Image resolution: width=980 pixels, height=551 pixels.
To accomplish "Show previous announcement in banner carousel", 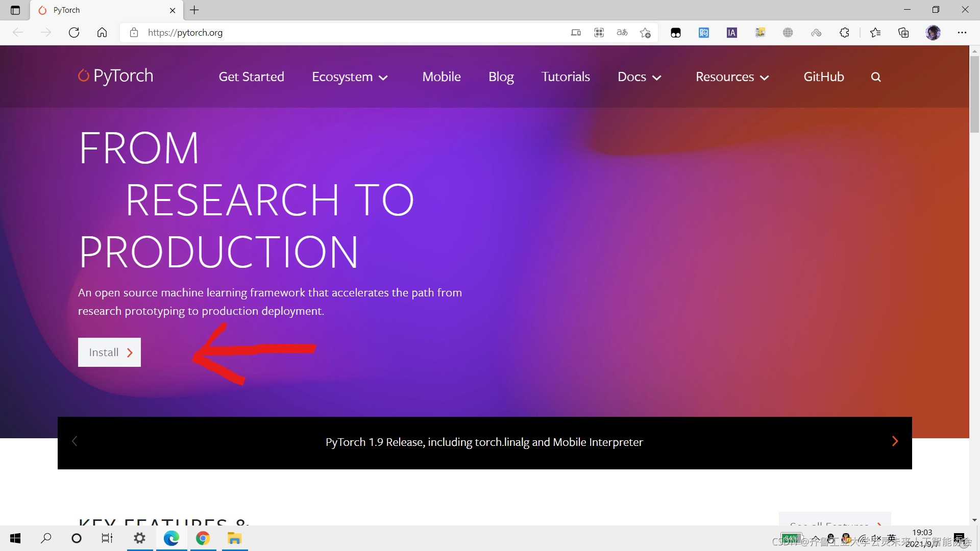I will [x=75, y=441].
